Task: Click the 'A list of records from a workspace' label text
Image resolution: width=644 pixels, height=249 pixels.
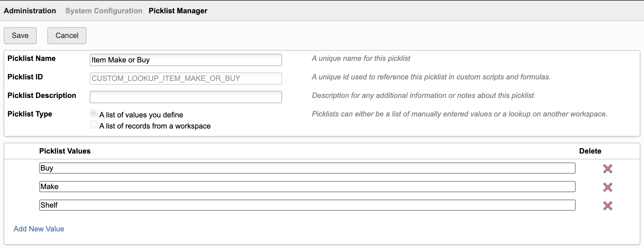Action: (155, 126)
